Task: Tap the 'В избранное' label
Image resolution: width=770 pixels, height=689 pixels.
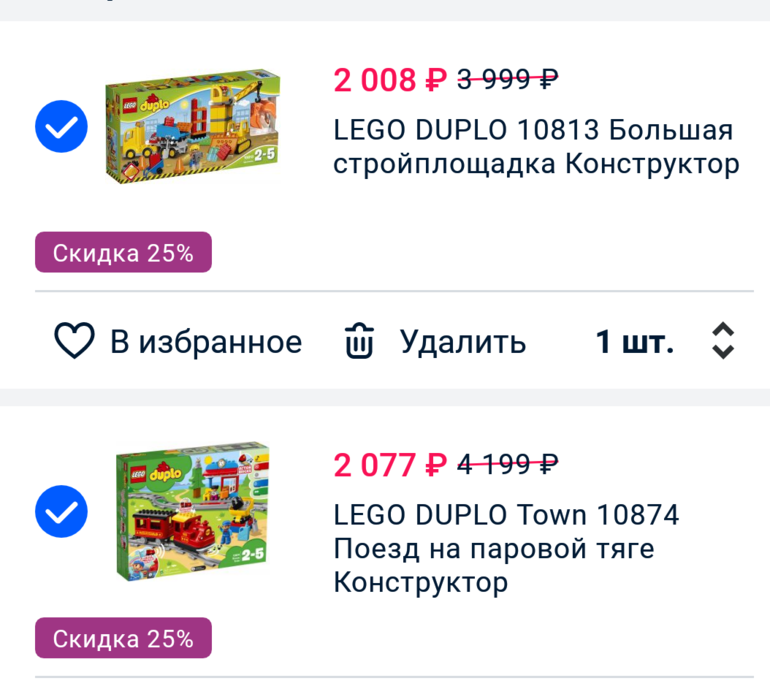Action: click(x=205, y=342)
